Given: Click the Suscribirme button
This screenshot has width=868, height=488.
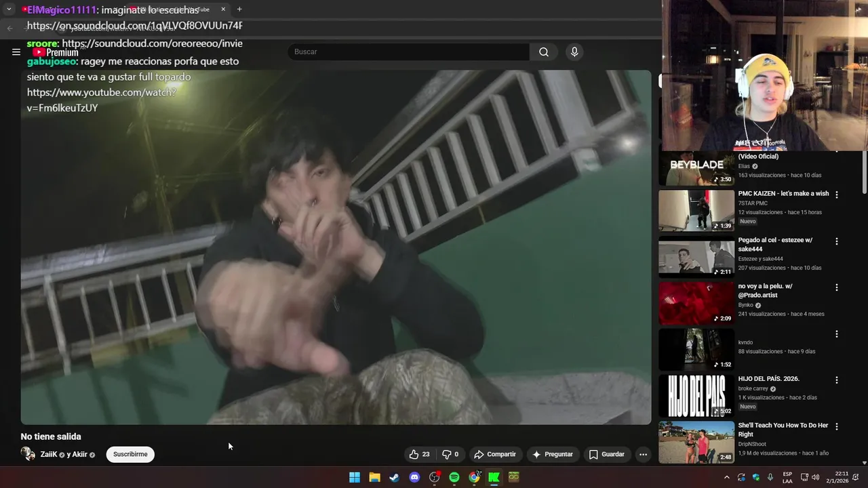Looking at the screenshot, I should click(x=130, y=454).
